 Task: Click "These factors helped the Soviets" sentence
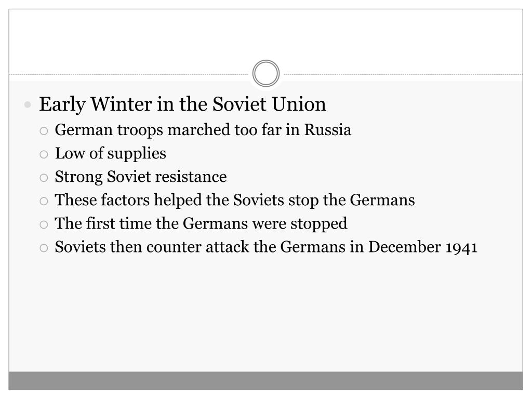235,201
